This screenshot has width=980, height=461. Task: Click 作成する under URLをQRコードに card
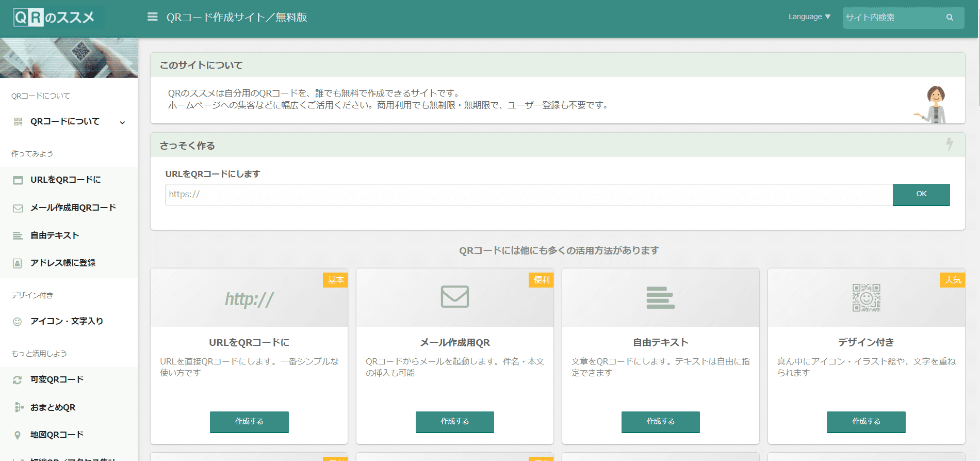pyautogui.click(x=249, y=422)
